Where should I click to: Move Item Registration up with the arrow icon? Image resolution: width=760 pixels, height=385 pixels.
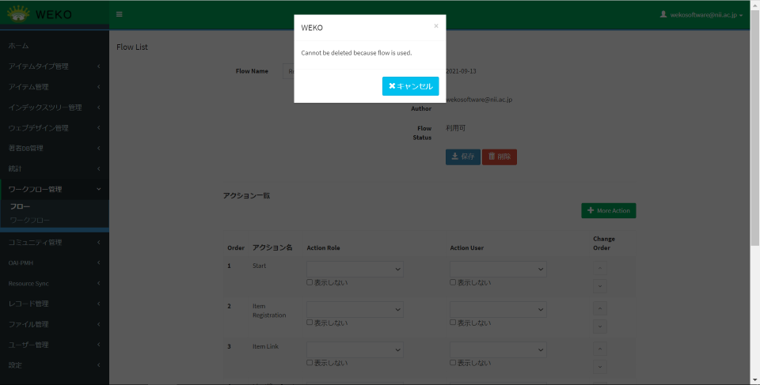coord(600,308)
